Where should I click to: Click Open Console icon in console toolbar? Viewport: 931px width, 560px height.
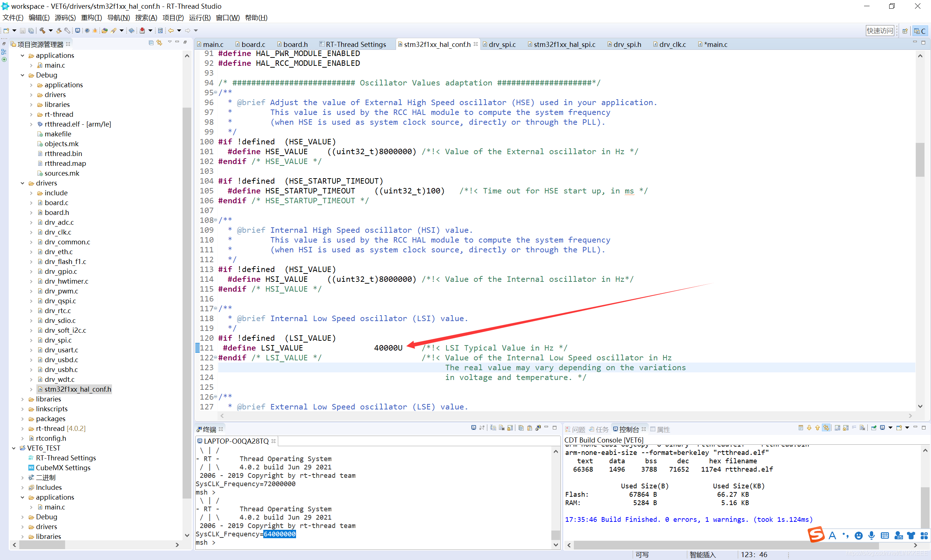(x=899, y=428)
